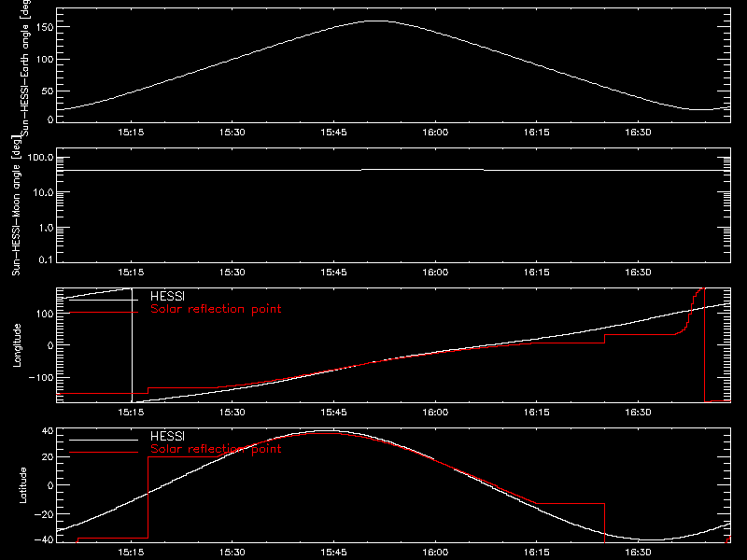Click 16:30 under the Earth angle plot
This screenshot has width=747, height=560.
(638, 132)
